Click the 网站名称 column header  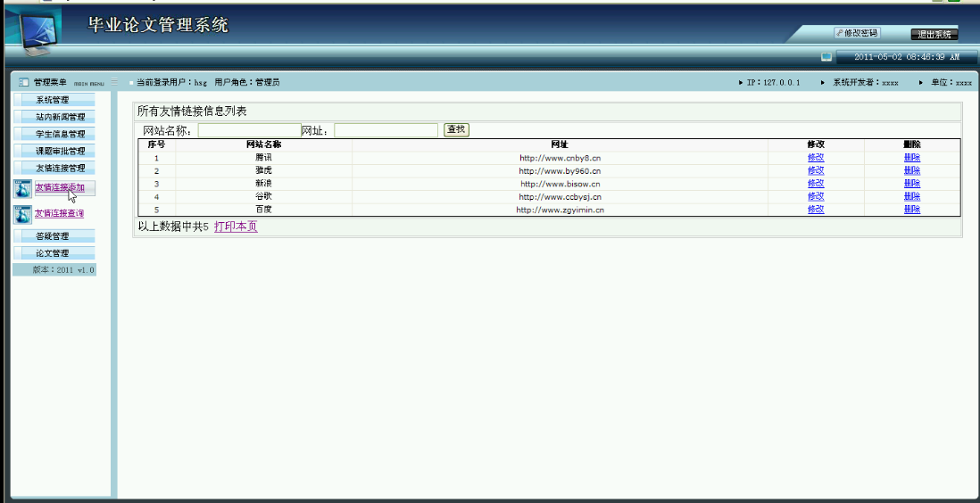pos(264,144)
